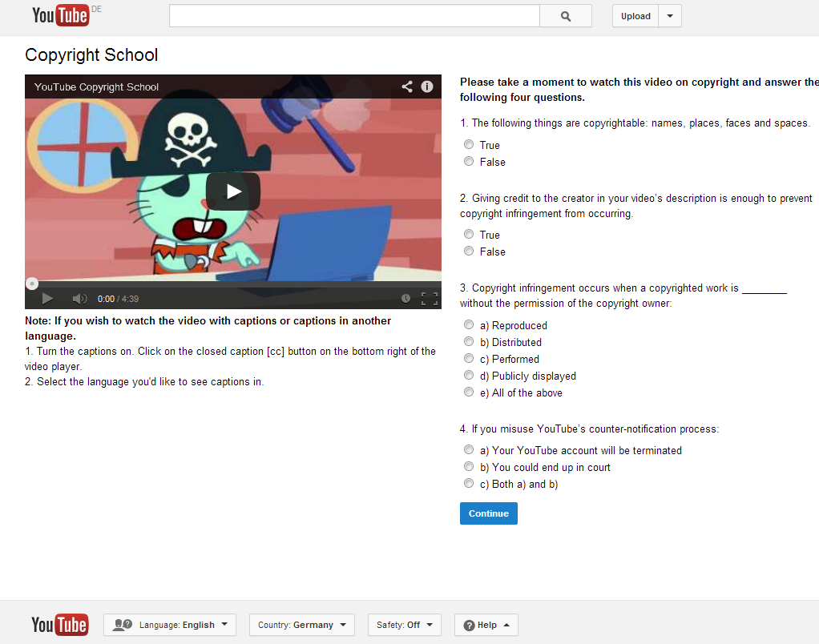The width and height of the screenshot is (819, 644).
Task: Click the share icon on the video
Action: (x=407, y=87)
